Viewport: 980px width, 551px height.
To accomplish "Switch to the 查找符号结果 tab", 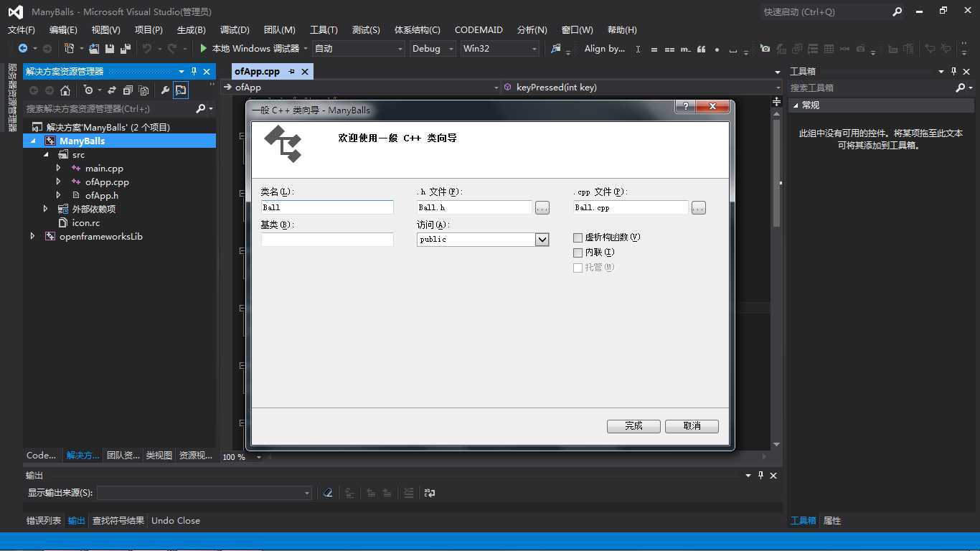I will point(118,520).
